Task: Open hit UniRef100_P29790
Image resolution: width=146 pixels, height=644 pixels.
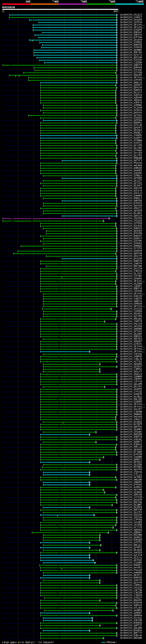Action: pyautogui.click(x=131, y=60)
